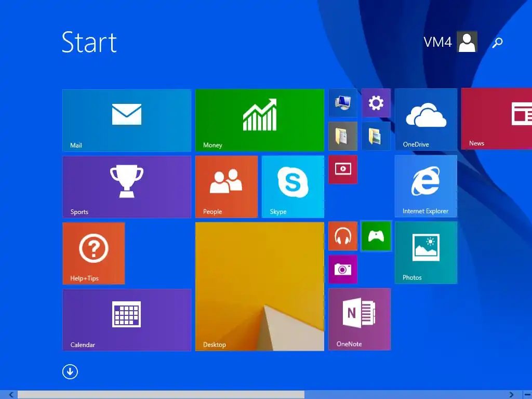Open the Pictures folder small tile

pyautogui.click(x=376, y=136)
